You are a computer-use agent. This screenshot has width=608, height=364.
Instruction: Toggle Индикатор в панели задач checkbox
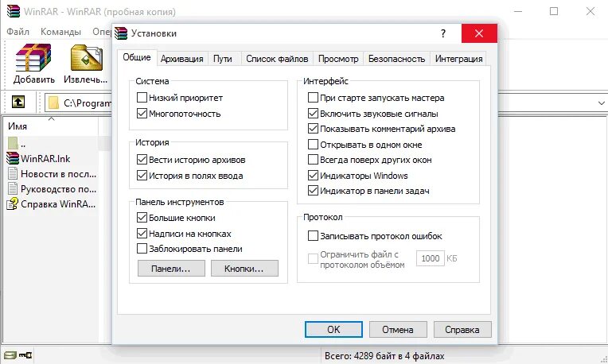313,191
